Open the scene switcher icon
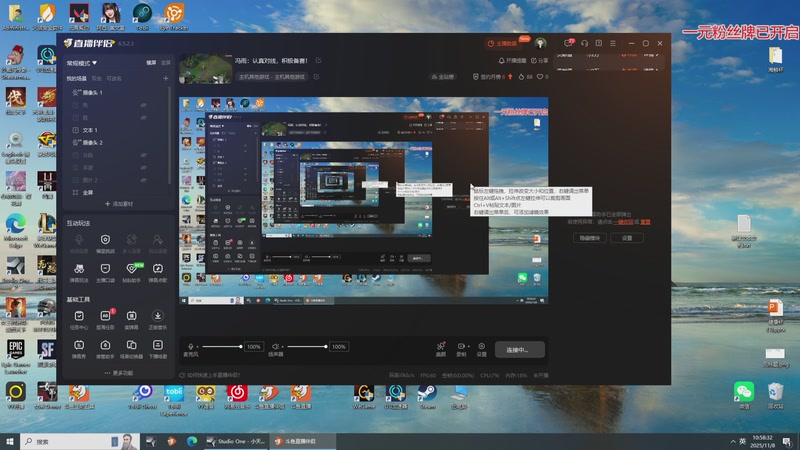 (131, 345)
